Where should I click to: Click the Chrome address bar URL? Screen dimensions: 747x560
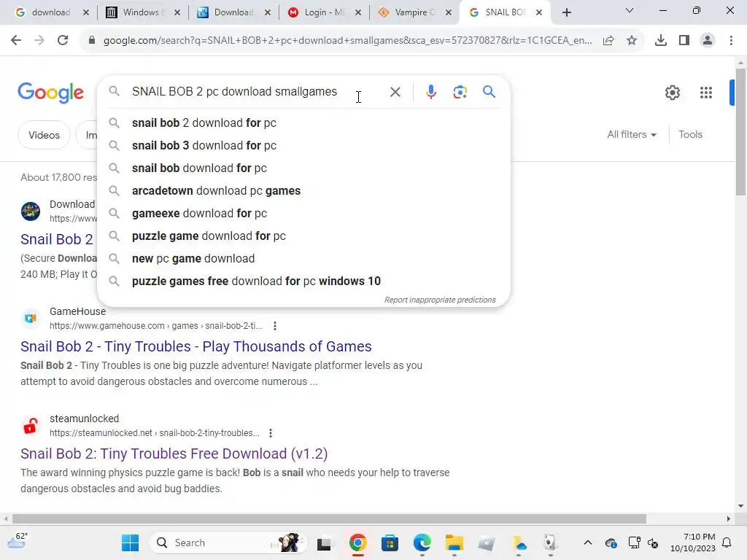click(x=347, y=41)
